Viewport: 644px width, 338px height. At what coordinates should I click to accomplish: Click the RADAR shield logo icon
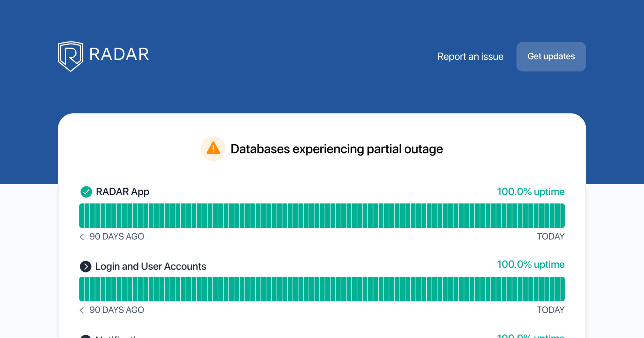click(x=70, y=56)
